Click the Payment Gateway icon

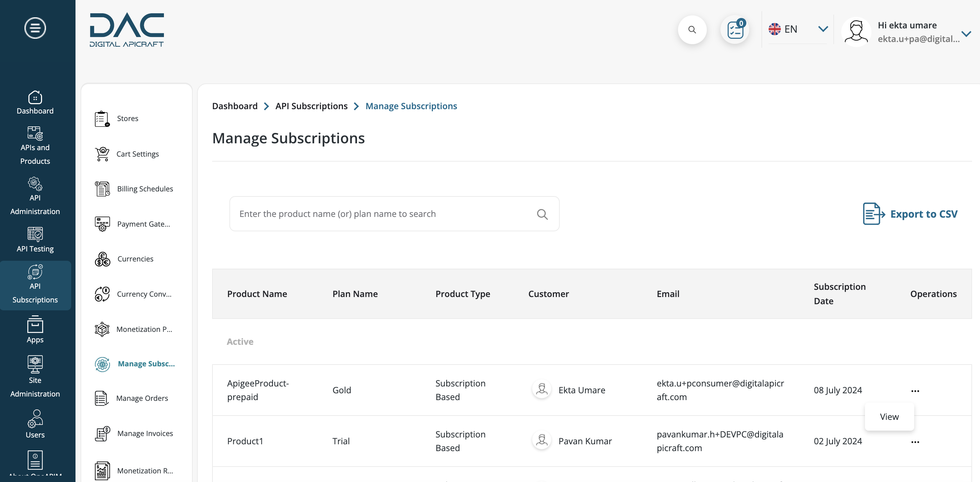click(x=102, y=224)
